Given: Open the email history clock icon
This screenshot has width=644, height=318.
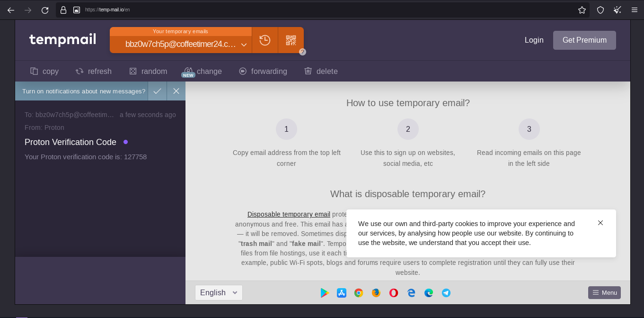Looking at the screenshot, I should pos(265,40).
